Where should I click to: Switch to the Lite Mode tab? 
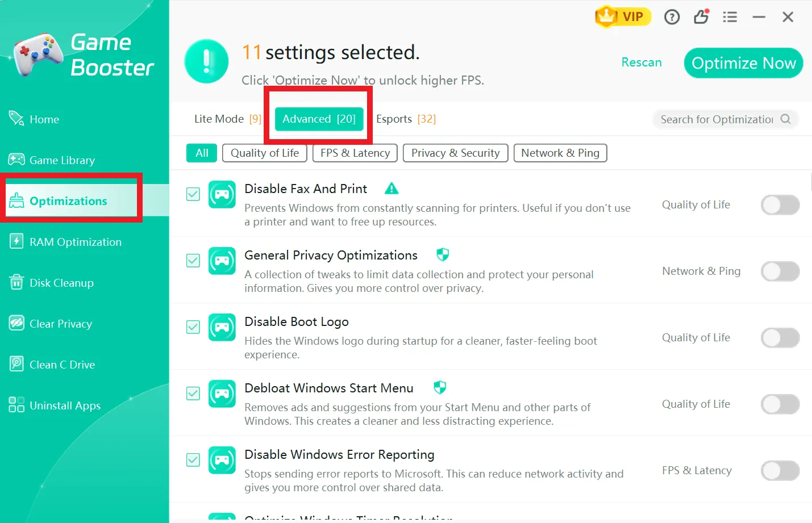coord(228,119)
